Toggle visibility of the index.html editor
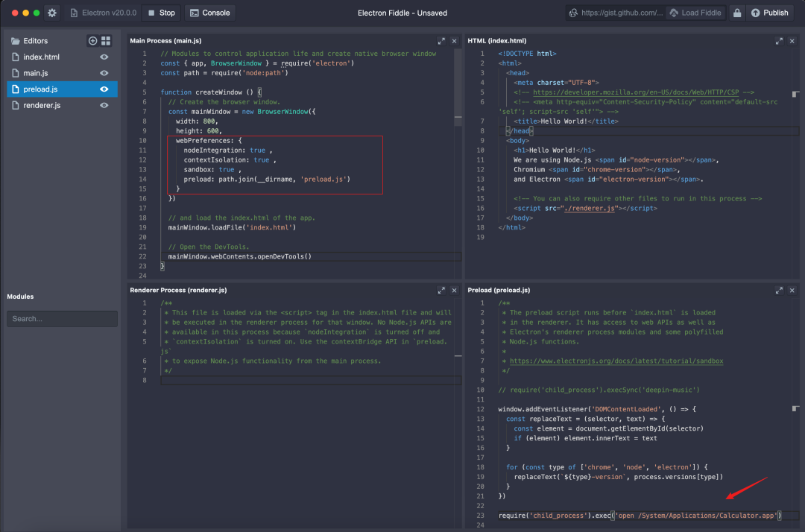This screenshot has width=805, height=532. pyautogui.click(x=104, y=57)
